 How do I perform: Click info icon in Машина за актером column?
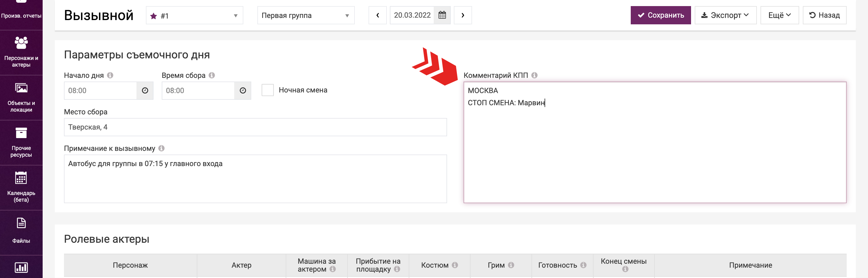tap(333, 269)
